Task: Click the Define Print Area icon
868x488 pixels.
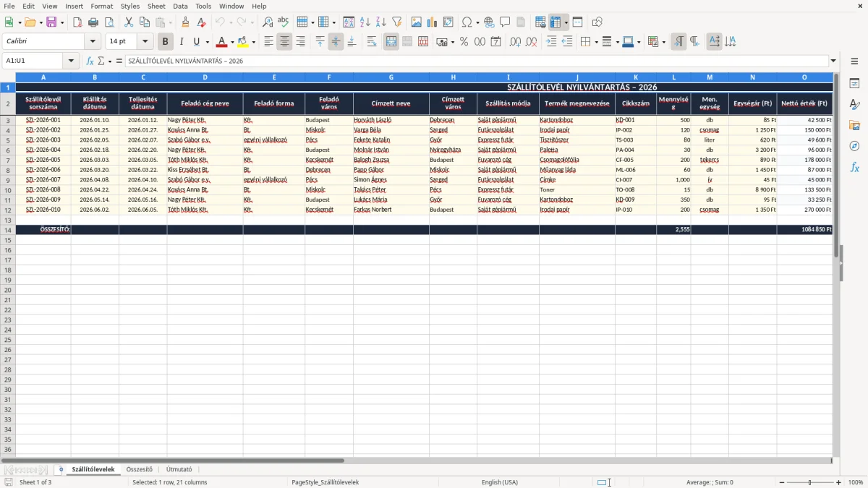Action: [x=540, y=22]
